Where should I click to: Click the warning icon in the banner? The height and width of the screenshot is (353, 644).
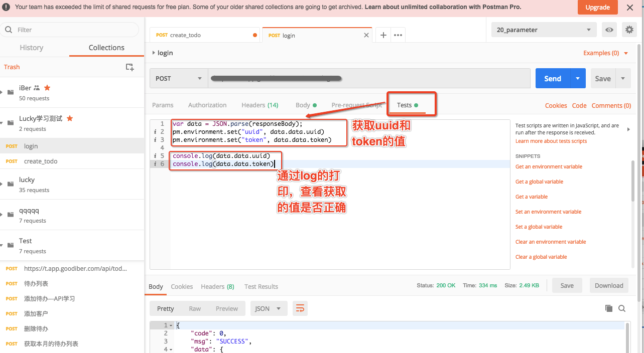7,7
